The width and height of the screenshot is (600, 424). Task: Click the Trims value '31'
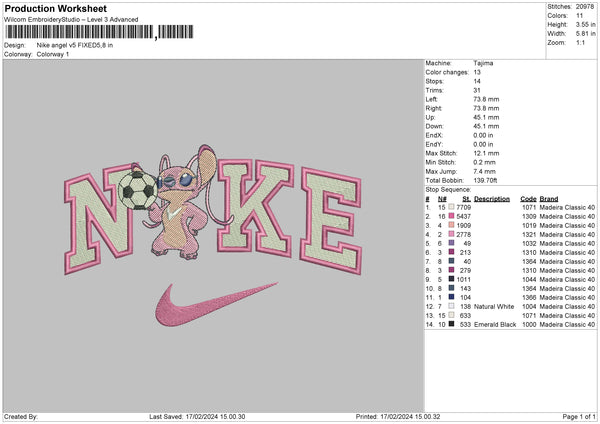pos(477,90)
